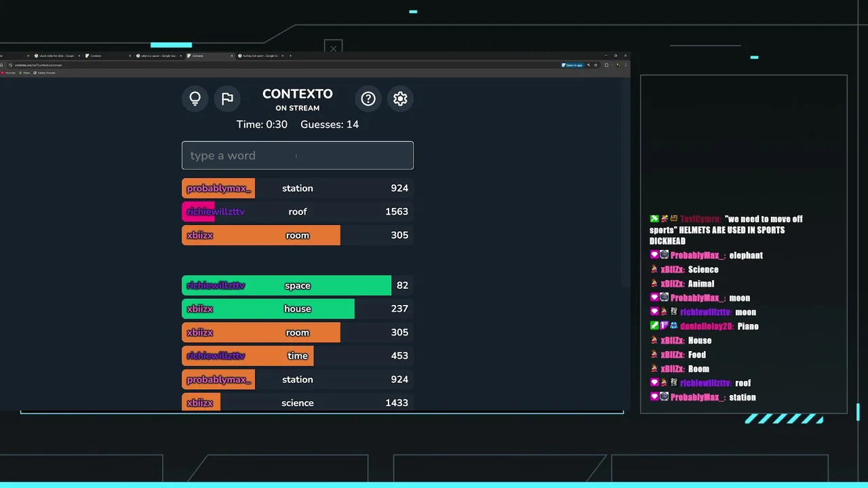Switch to the inactive Contexto browser tab
Image resolution: width=868 pixels, height=488 pixels.
coord(107,56)
